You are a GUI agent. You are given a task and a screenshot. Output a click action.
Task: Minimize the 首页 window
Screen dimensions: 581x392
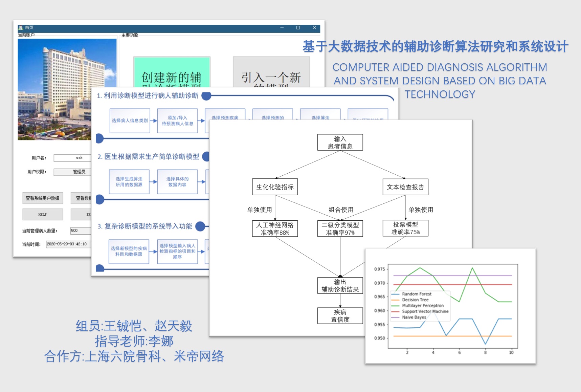pos(282,28)
